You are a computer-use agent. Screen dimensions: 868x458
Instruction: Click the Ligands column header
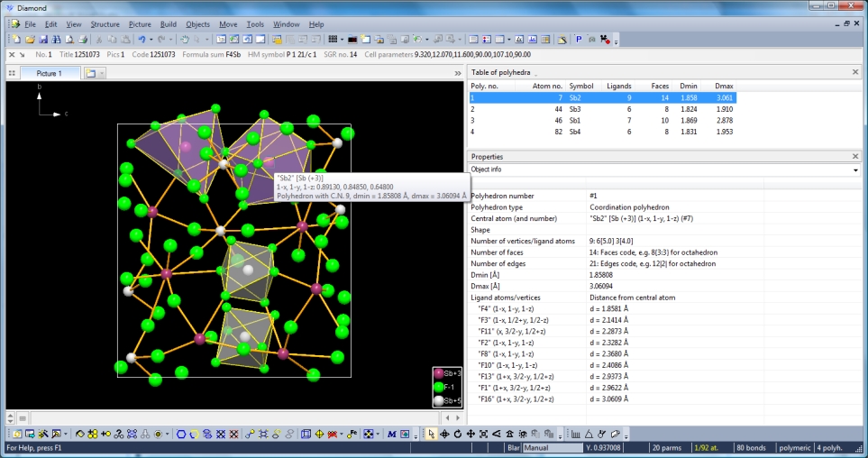[x=617, y=86]
